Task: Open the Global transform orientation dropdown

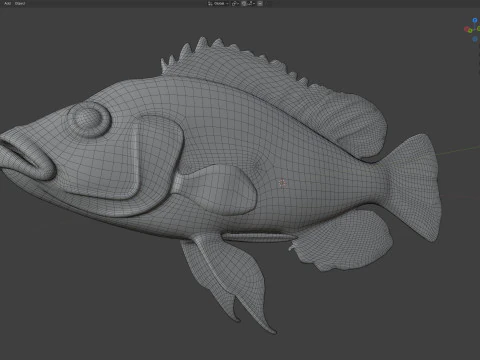Action: pos(218,3)
